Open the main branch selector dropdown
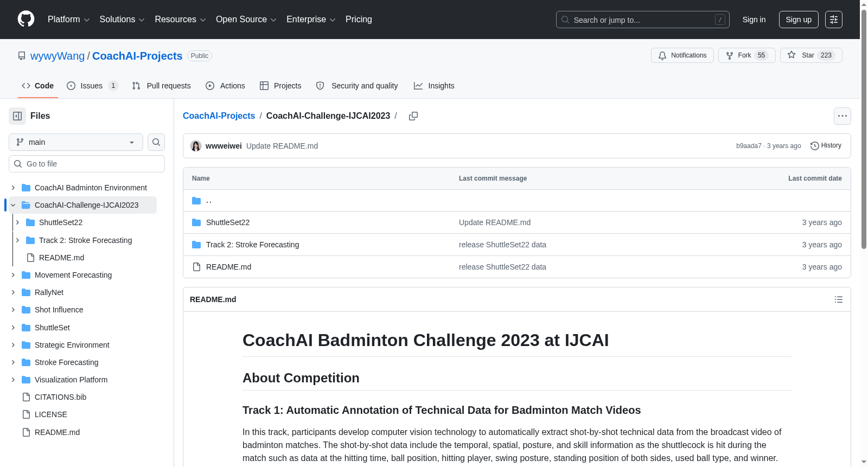The height and width of the screenshot is (467, 868). point(76,142)
